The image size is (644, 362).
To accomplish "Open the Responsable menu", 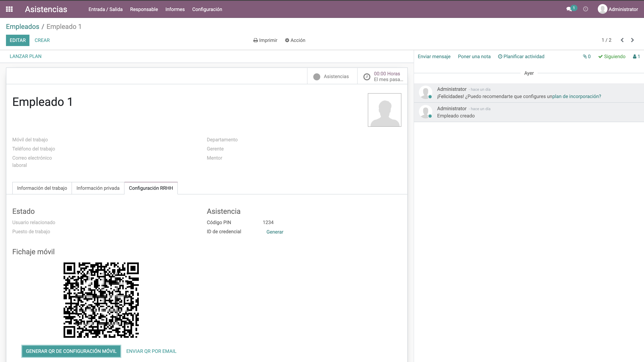I will (x=144, y=9).
